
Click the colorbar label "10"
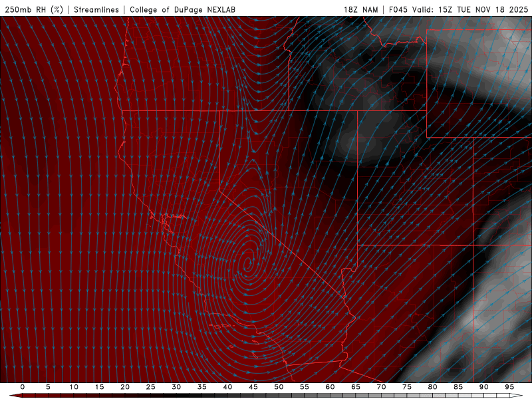point(74,387)
